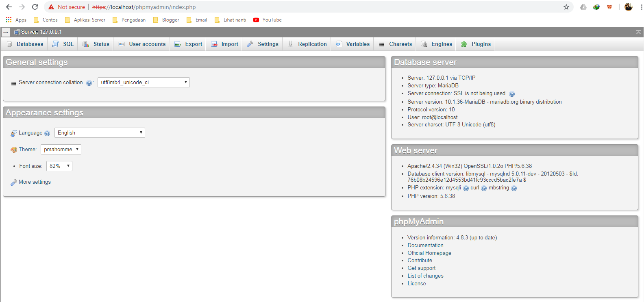Open the Chrome three-dot menu

pos(641,7)
